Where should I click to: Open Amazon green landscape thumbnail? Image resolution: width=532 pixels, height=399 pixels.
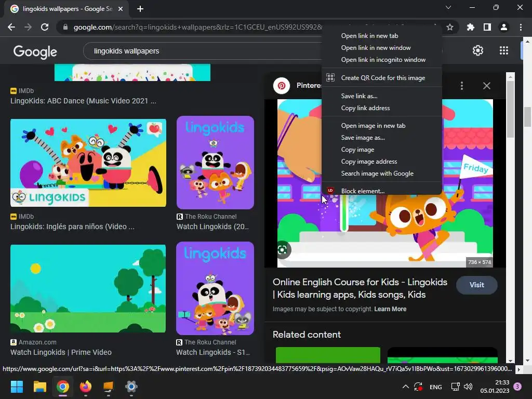point(88,289)
